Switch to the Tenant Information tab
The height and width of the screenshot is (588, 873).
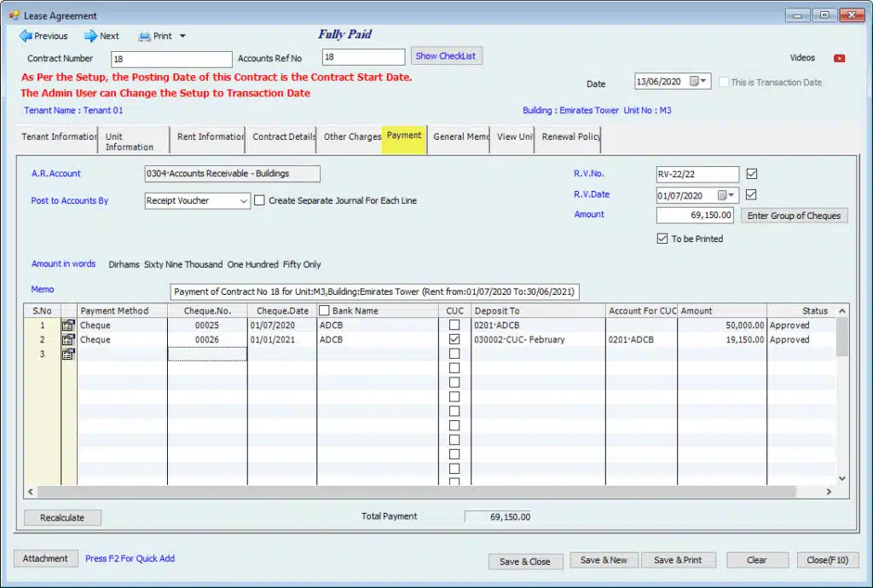[x=59, y=137]
